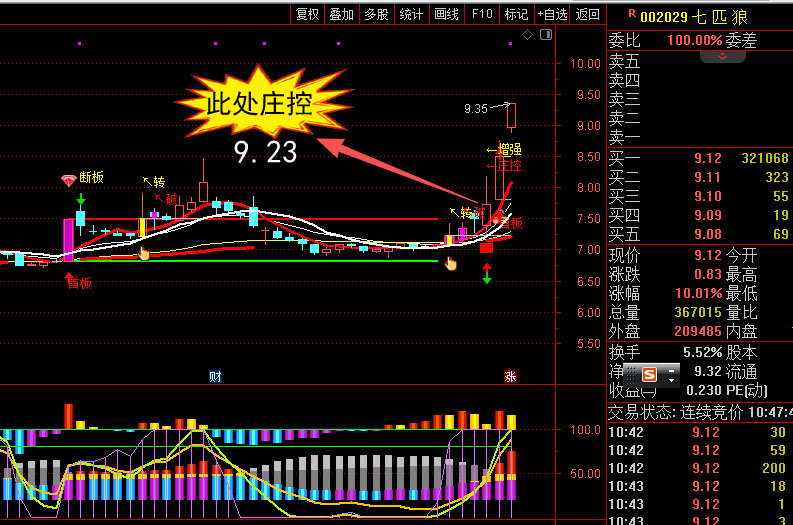
Task: Open Sogou input method dropdown arrow
Action: click(671, 381)
